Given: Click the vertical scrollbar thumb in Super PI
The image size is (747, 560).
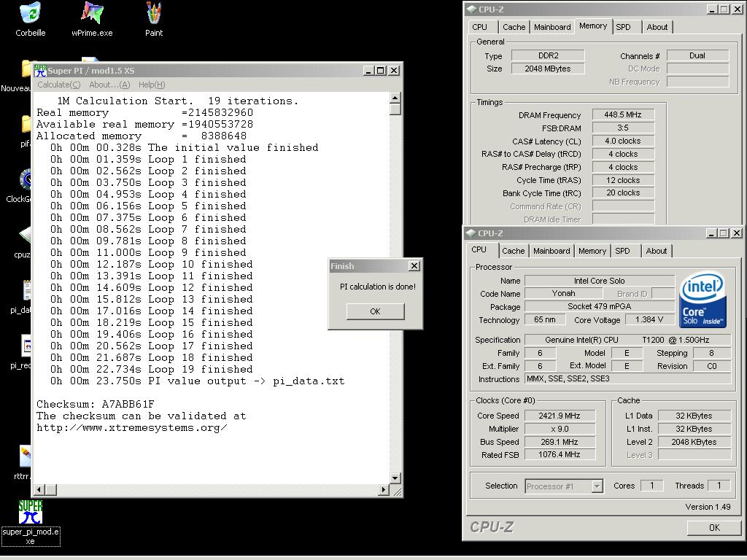Looking at the screenshot, I should point(395,109).
